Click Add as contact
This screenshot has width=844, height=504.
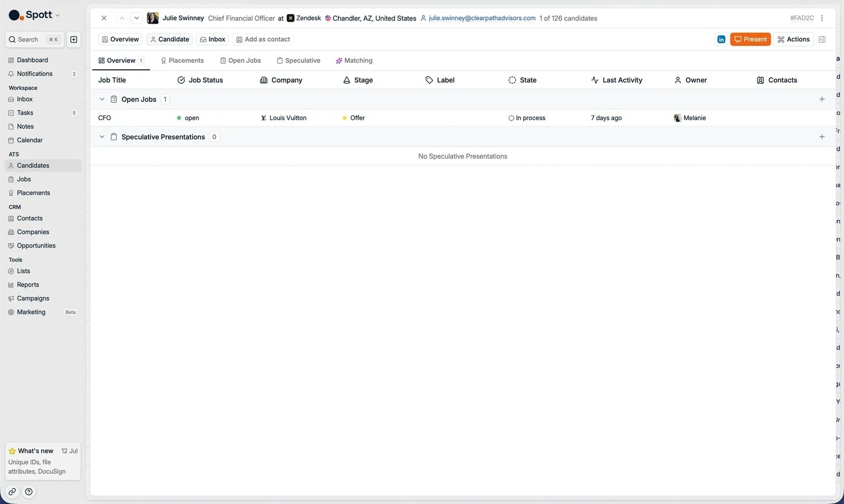coord(263,40)
